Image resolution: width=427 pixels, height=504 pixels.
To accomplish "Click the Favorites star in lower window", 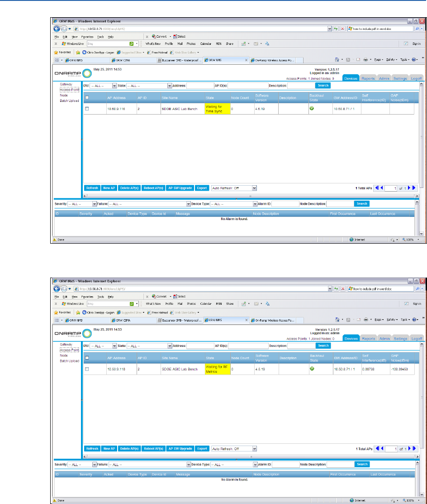I will 56,312.
